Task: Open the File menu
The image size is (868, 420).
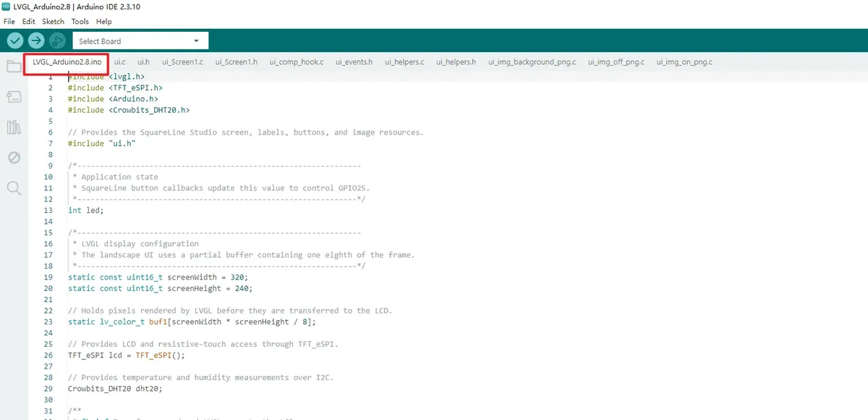Action: coord(9,22)
